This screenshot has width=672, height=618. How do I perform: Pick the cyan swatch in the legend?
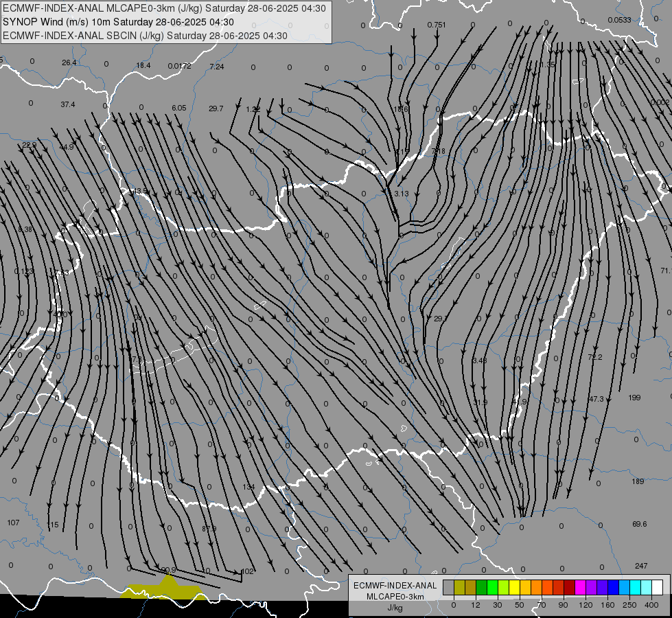click(x=635, y=588)
